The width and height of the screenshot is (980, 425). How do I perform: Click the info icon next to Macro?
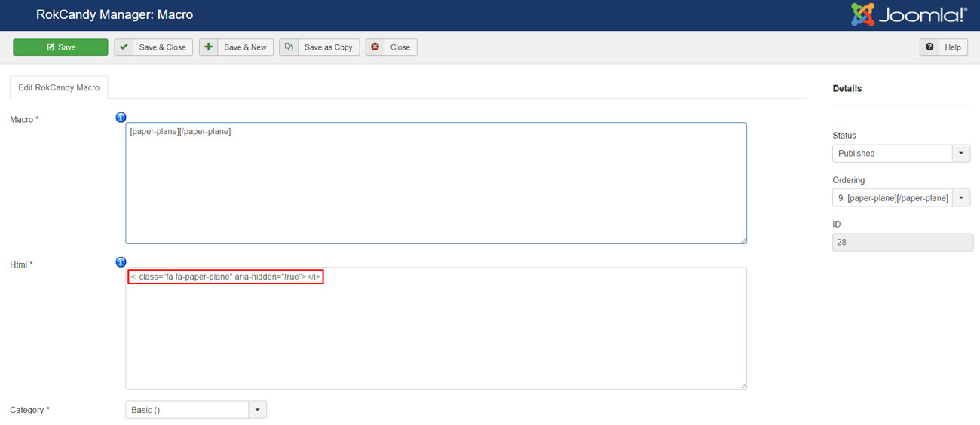(x=121, y=118)
